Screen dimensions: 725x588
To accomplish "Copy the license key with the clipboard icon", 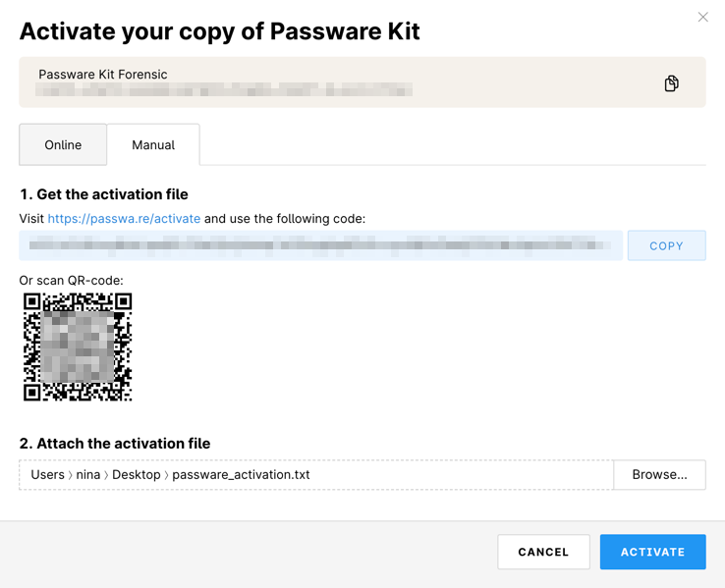I will [x=671, y=83].
